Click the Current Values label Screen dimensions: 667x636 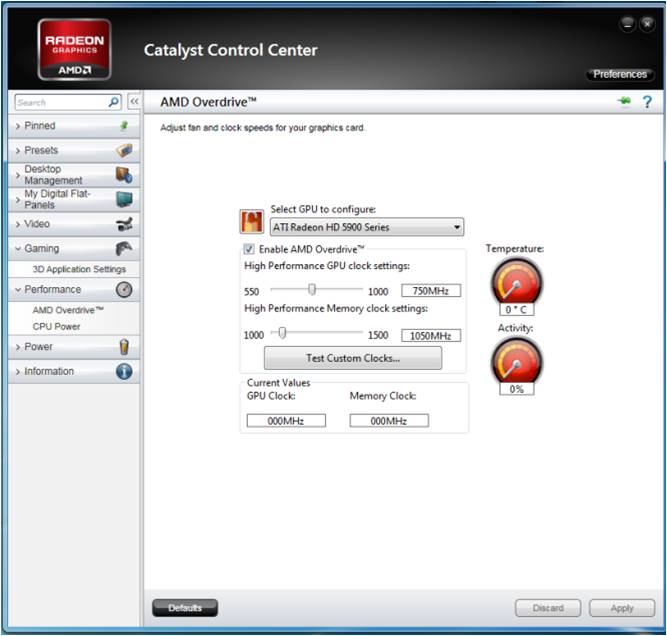pyautogui.click(x=279, y=382)
